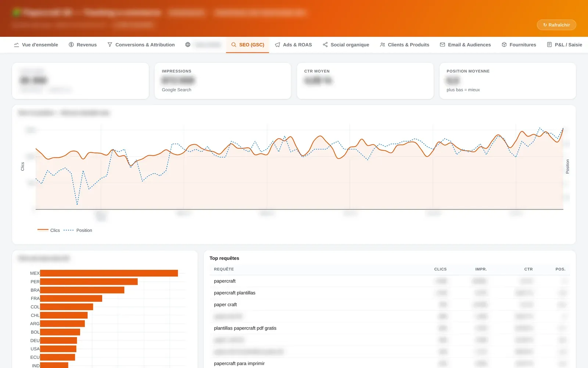This screenshot has width=588, height=368.
Task: Click the papercraft plantillas query row
Action: click(390, 293)
